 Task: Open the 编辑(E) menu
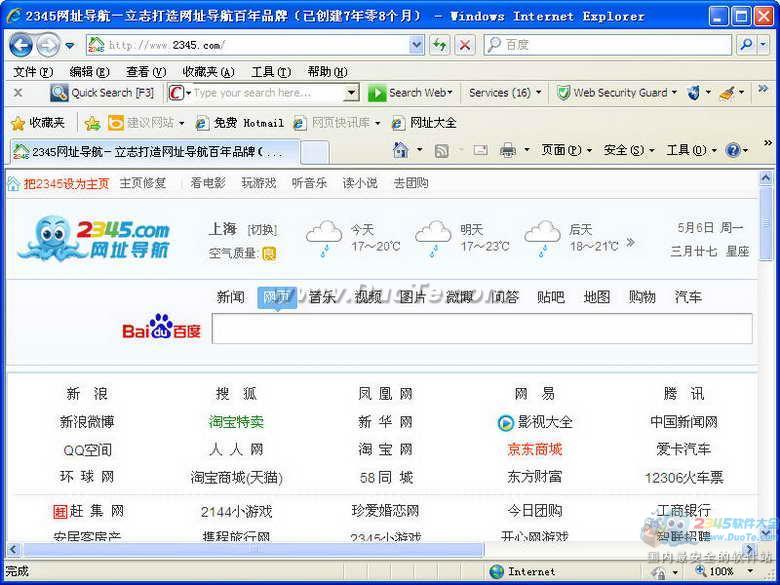(x=89, y=72)
